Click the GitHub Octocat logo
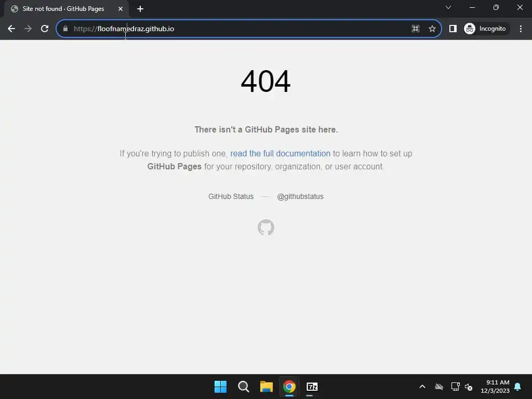This screenshot has height=399, width=532. pyautogui.click(x=266, y=228)
